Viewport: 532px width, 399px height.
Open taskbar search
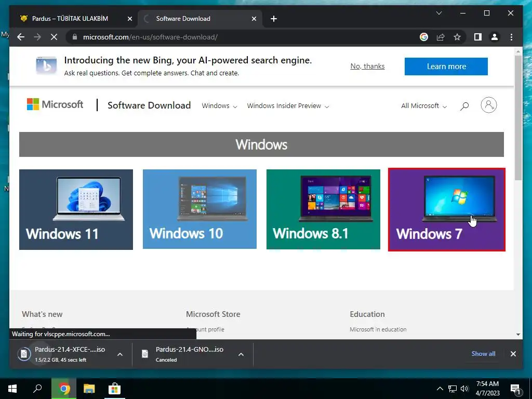pyautogui.click(x=37, y=389)
